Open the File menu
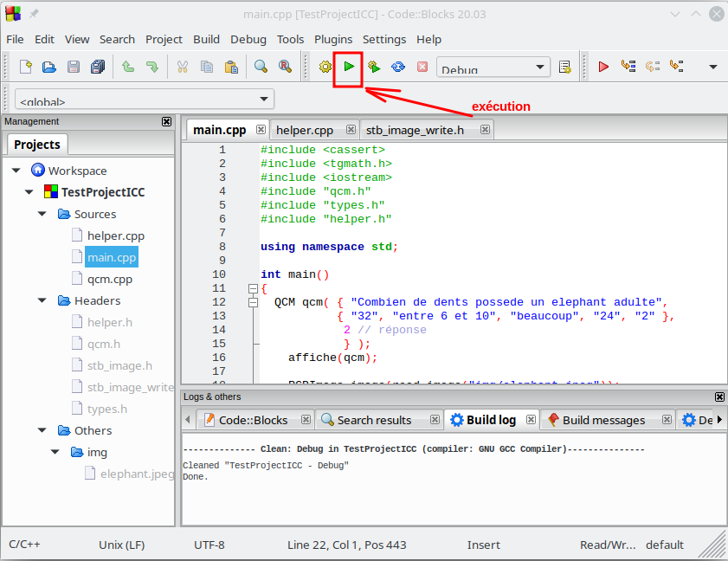Screen dimensions: 728x561 click(x=15, y=40)
